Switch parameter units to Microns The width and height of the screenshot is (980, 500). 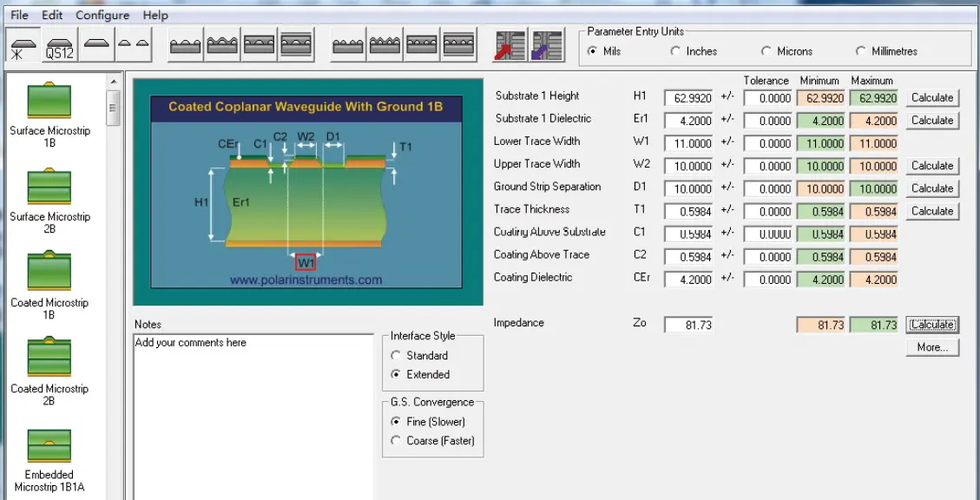pos(766,51)
